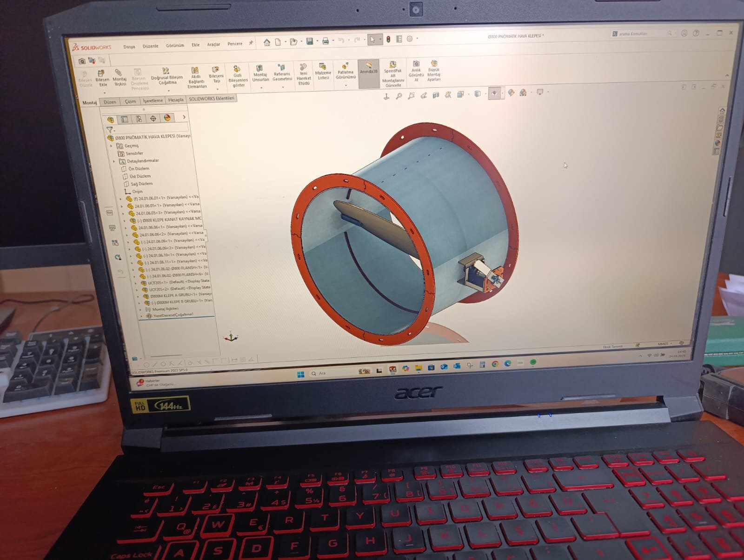Expand the UCF205<1> component node
The image size is (744, 560).
[136, 283]
